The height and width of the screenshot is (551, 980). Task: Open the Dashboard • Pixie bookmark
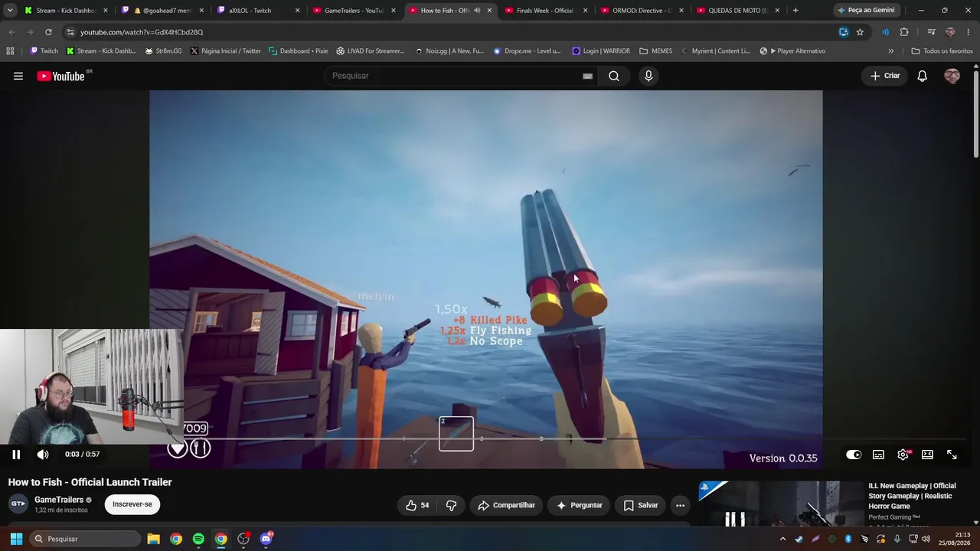pyautogui.click(x=299, y=51)
